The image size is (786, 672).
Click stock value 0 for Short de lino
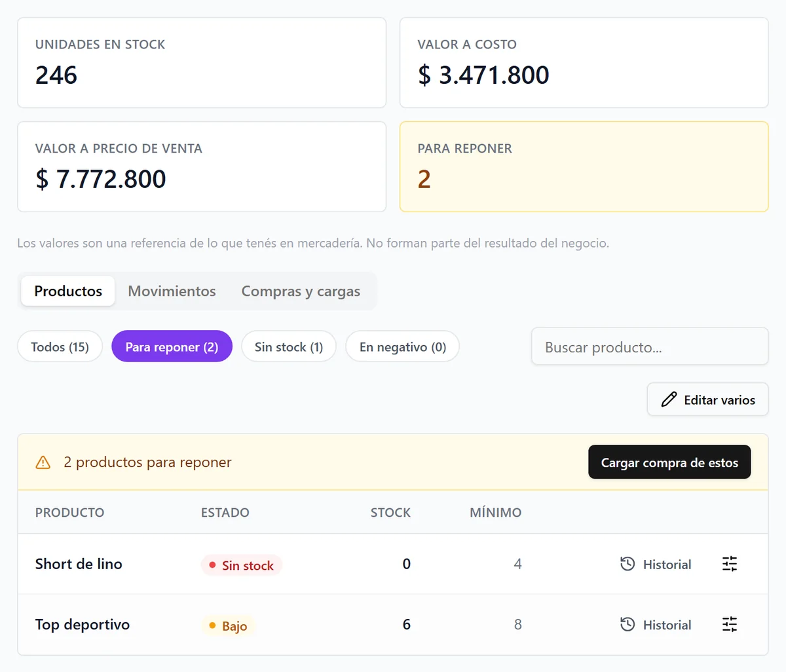pyautogui.click(x=407, y=564)
